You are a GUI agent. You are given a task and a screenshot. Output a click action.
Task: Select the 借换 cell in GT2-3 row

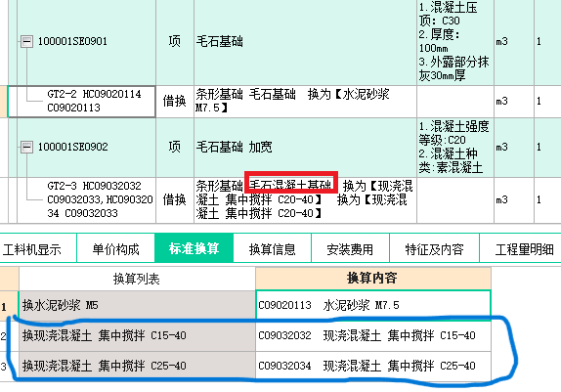175,199
